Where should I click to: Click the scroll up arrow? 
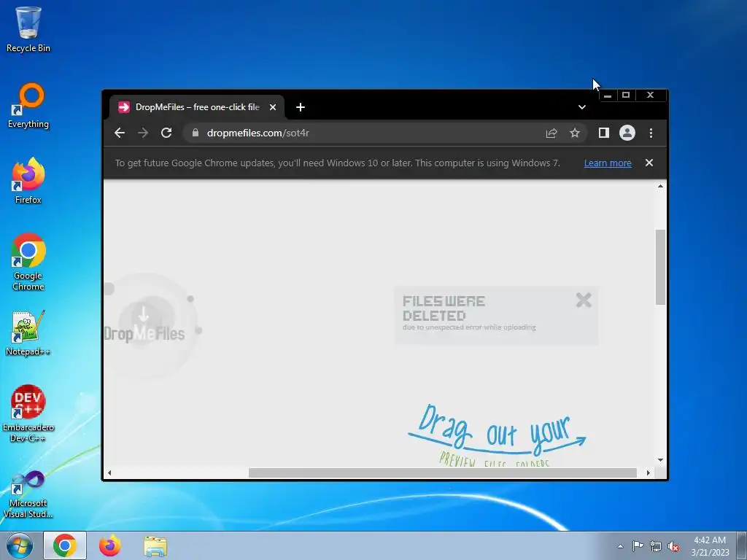coord(660,186)
